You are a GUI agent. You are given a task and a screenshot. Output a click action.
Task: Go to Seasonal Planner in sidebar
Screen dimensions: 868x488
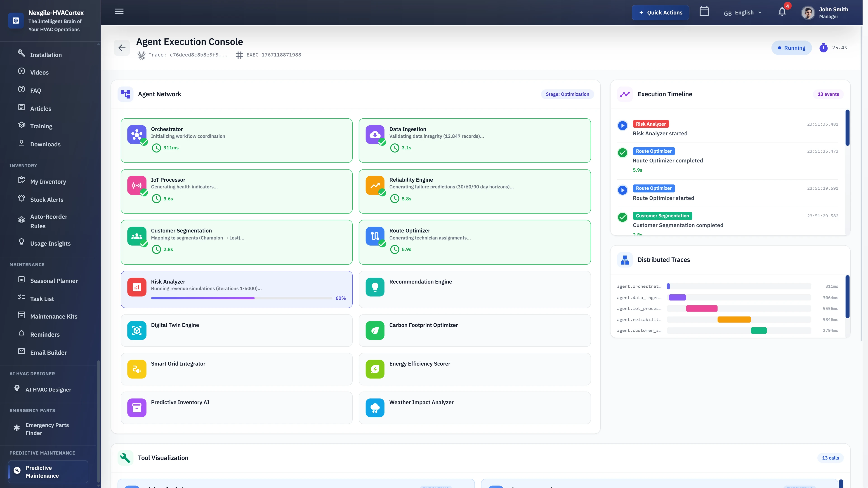pos(54,281)
